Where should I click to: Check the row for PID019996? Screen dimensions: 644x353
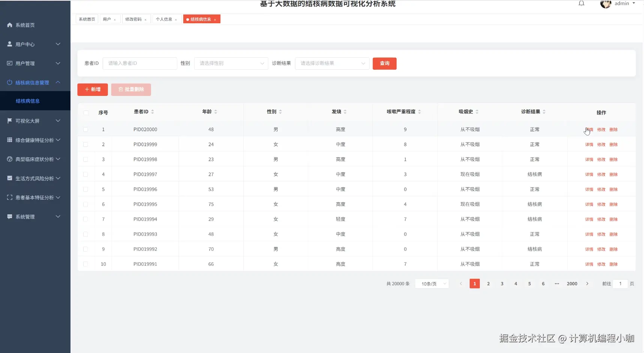(85, 189)
